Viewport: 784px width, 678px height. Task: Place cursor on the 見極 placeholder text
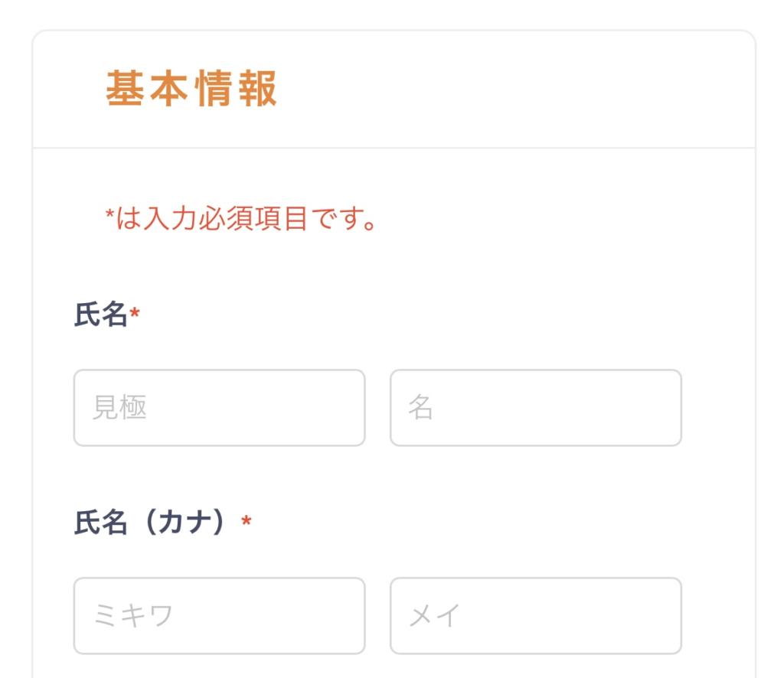[119, 408]
